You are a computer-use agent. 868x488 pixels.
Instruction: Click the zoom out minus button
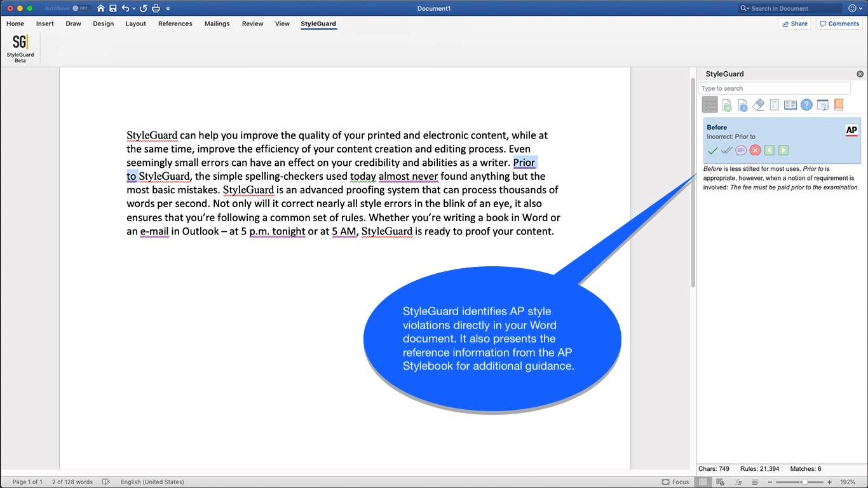(770, 482)
